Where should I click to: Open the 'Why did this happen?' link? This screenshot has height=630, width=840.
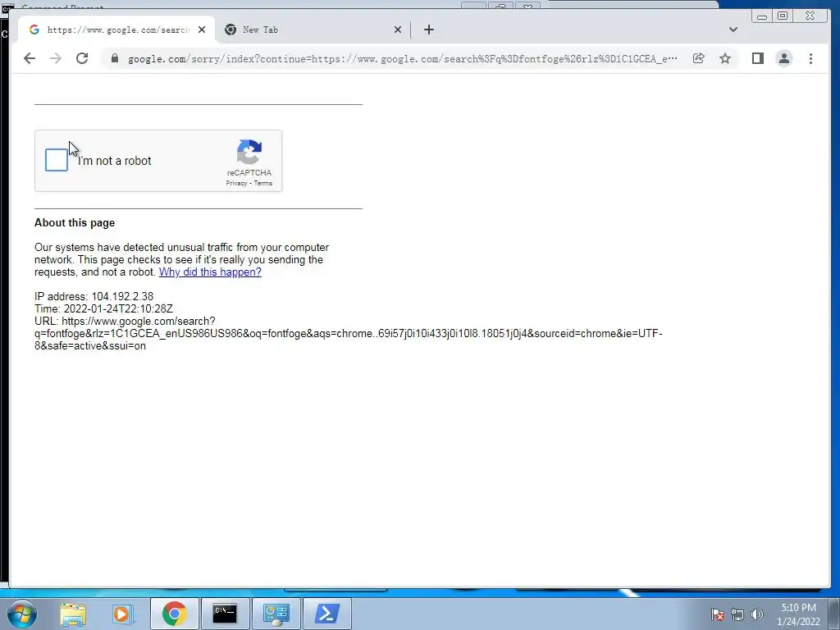coord(210,272)
